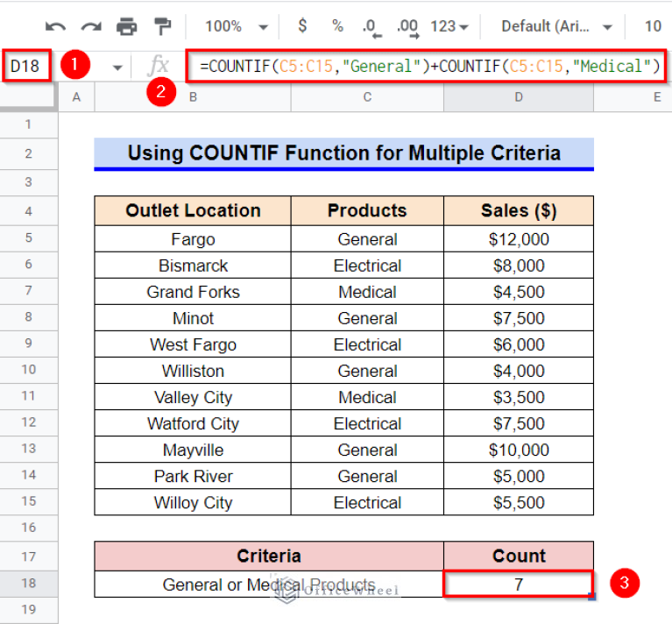Click the cell 'Grand Forks'

[x=193, y=292]
